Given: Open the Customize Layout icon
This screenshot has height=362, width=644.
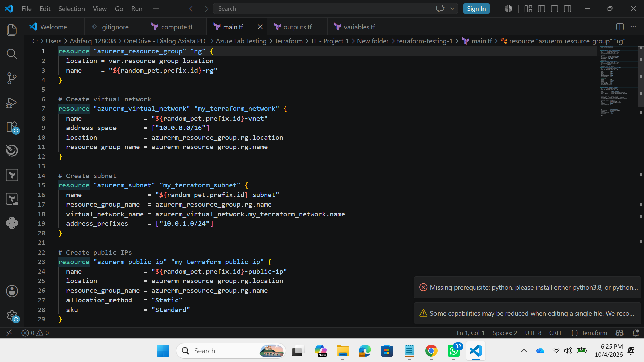Looking at the screenshot, I should [x=528, y=9].
